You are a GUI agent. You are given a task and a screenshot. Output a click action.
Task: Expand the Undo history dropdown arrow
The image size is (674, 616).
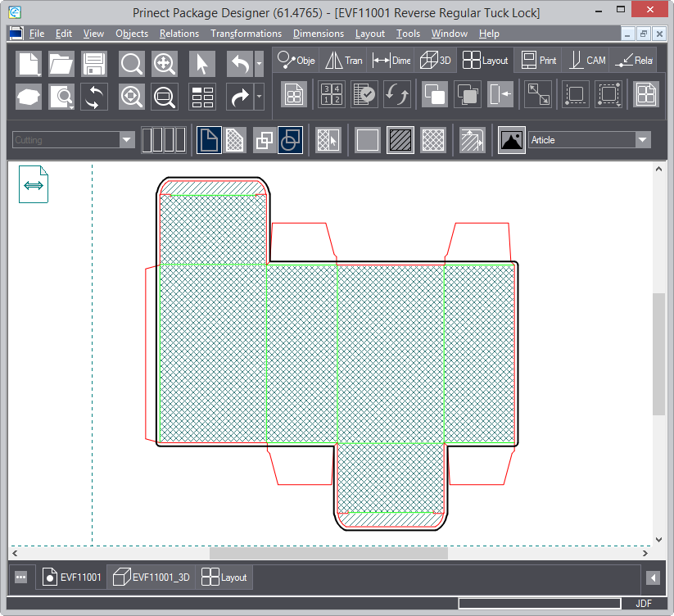click(260, 64)
